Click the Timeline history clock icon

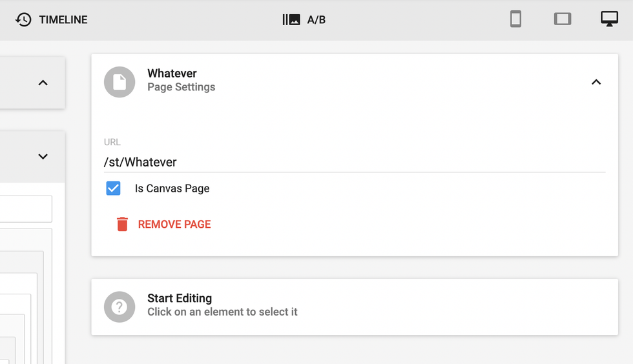pos(23,19)
